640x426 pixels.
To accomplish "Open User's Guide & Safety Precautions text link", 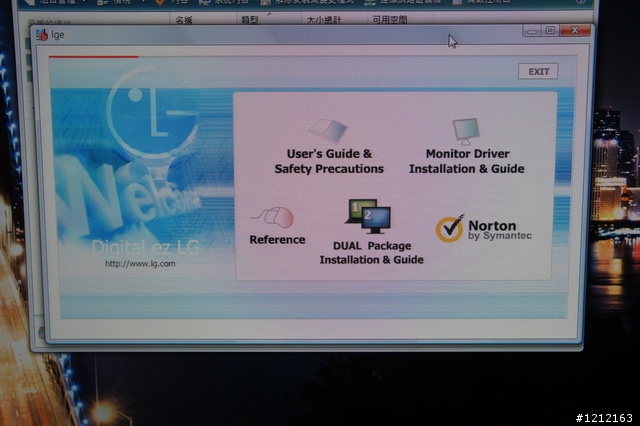I will pos(329,161).
